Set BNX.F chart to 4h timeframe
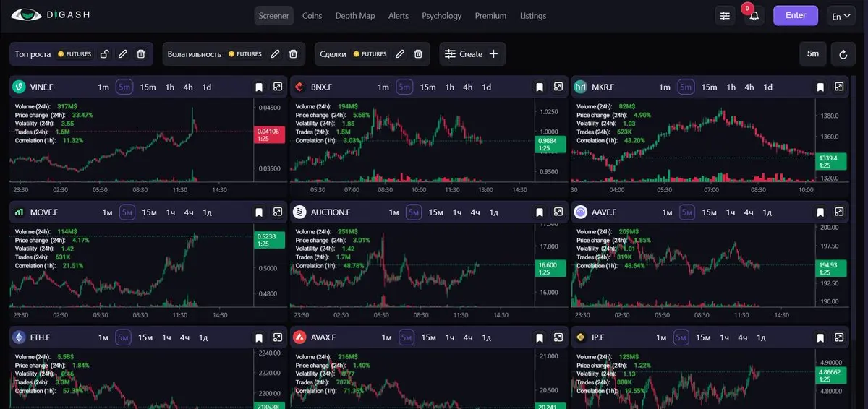This screenshot has width=868, height=409. (x=468, y=87)
